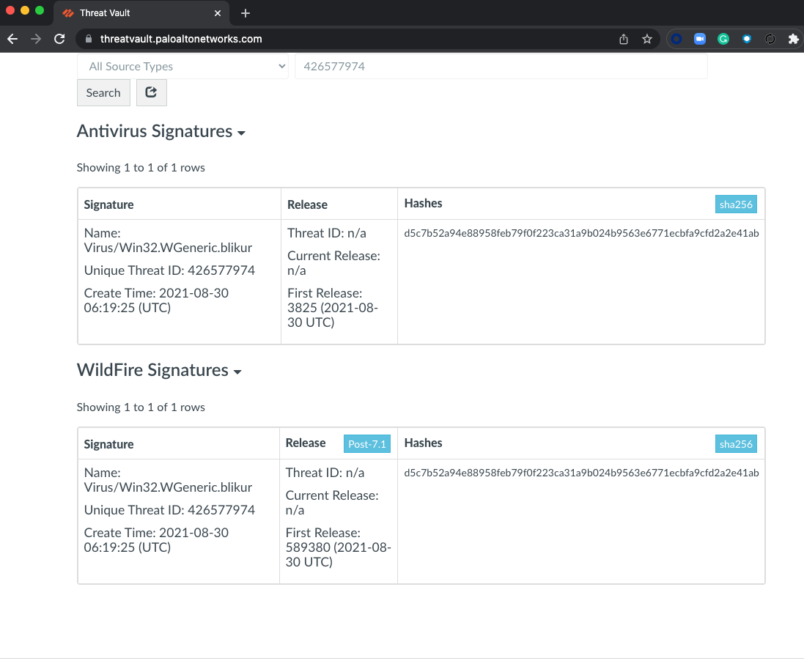Click WildFire table Signature column header
The image size is (804, 672).
pos(108,444)
